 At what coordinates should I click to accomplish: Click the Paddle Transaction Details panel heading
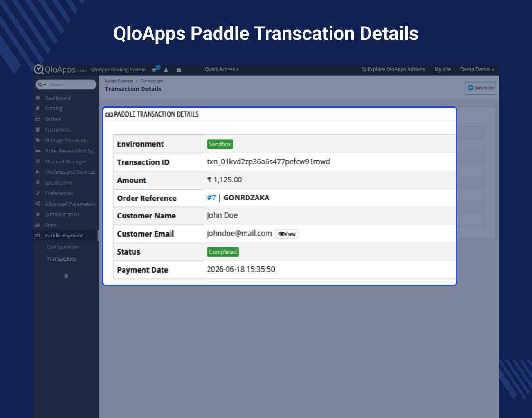point(152,114)
